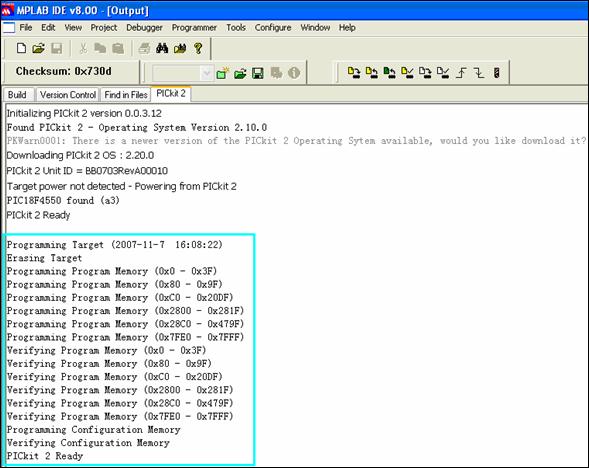Image resolution: width=589 pixels, height=468 pixels.
Task: Click the Copy icon in the toolbar
Action: [x=100, y=48]
